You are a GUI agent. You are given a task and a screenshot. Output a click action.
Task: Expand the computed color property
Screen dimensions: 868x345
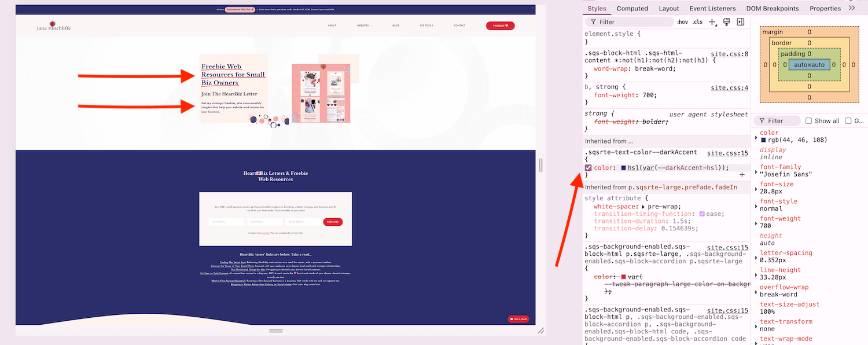click(x=757, y=139)
